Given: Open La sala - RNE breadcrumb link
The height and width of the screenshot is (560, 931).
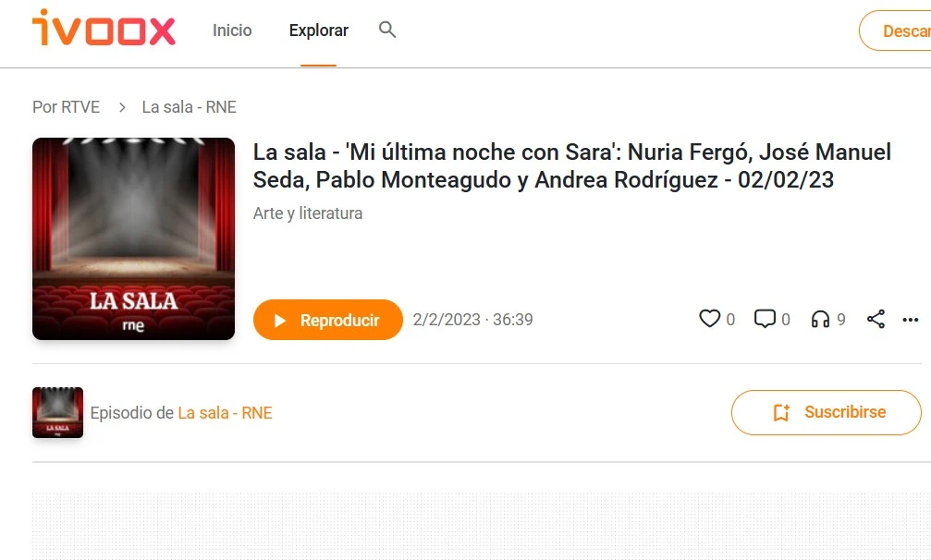Looking at the screenshot, I should (189, 107).
